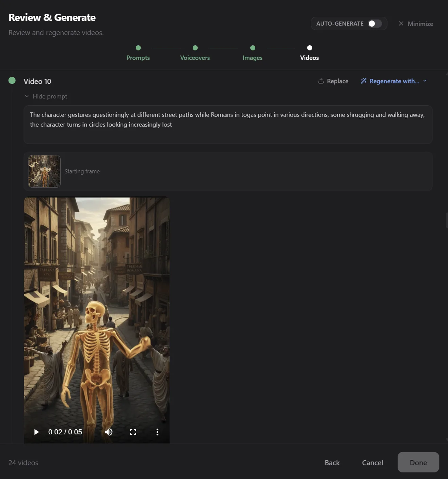The image size is (448, 479).
Task: Click the Done button
Action: click(418, 462)
